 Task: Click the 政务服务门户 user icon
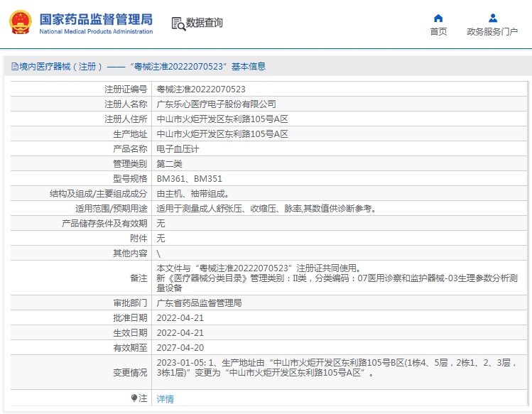pyautogui.click(x=493, y=18)
